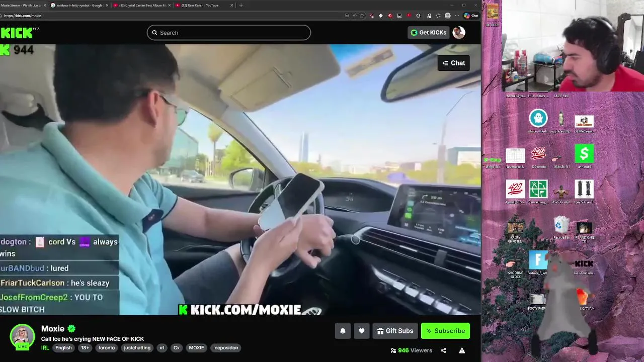
Task: Select the iceposidon tag
Action: [225, 348]
